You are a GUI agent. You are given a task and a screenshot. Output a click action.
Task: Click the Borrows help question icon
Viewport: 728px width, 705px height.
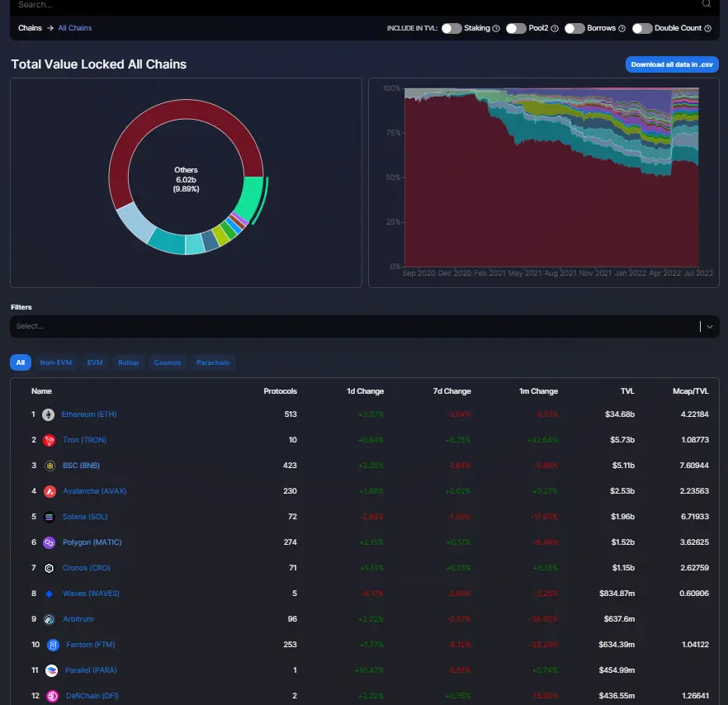click(x=622, y=28)
